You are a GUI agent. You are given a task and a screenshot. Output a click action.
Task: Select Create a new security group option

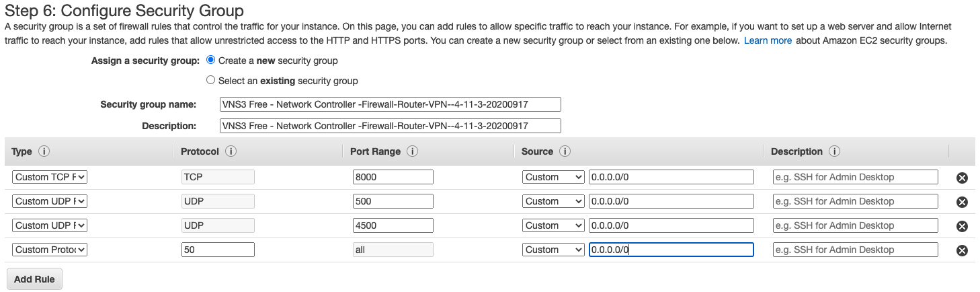(x=211, y=60)
